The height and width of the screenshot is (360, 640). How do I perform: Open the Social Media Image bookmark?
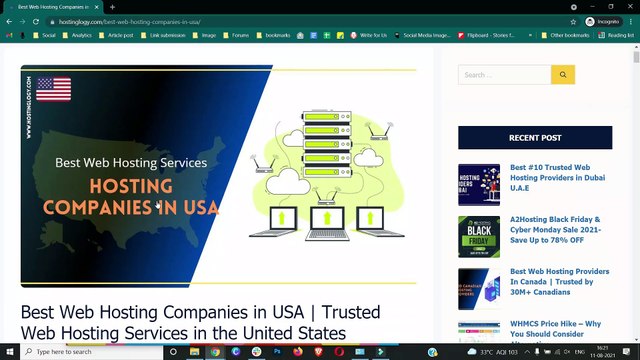[x=422, y=36]
